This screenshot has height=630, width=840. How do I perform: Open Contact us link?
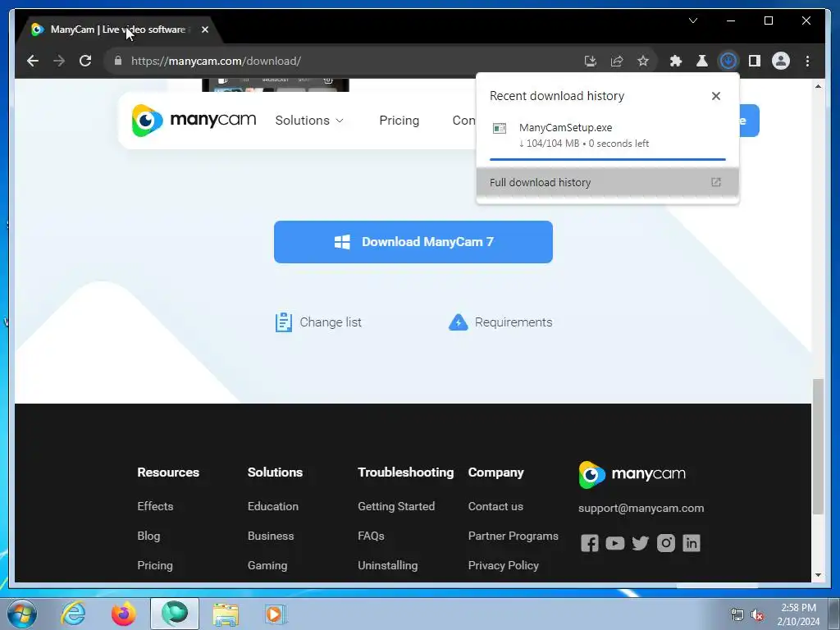(495, 506)
